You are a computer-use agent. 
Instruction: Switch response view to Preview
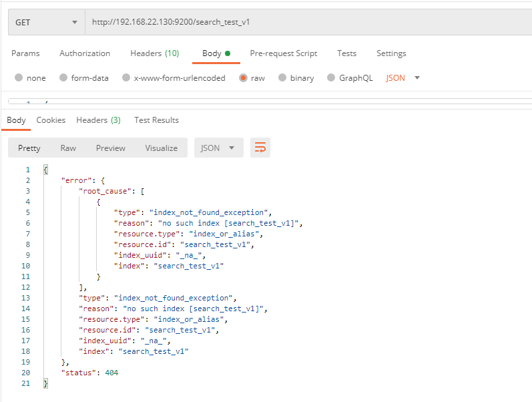point(111,148)
